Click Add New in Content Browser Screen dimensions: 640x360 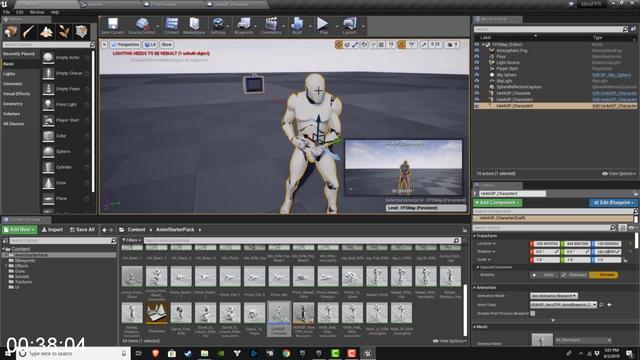pos(20,230)
